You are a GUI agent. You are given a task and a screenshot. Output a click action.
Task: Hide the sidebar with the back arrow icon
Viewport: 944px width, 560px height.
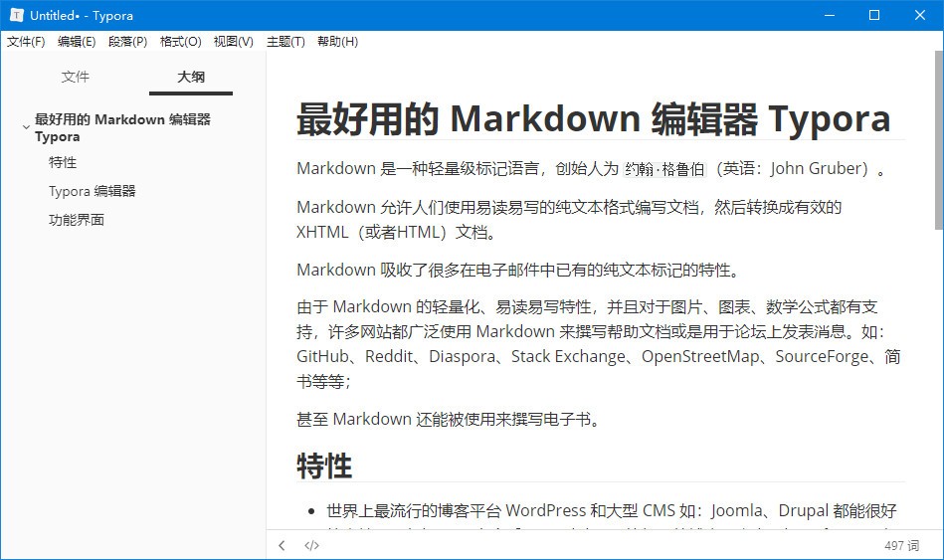click(x=282, y=545)
